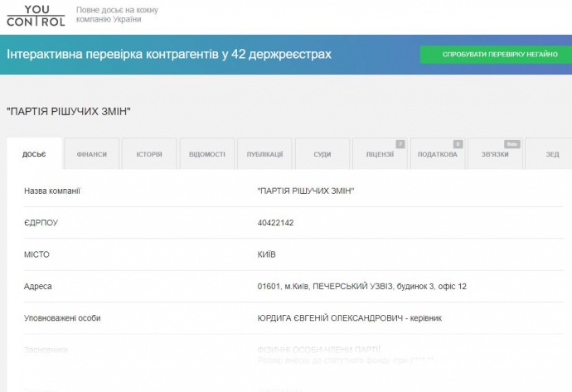
Task: Go to the Публікації tab
Action: coord(264,155)
